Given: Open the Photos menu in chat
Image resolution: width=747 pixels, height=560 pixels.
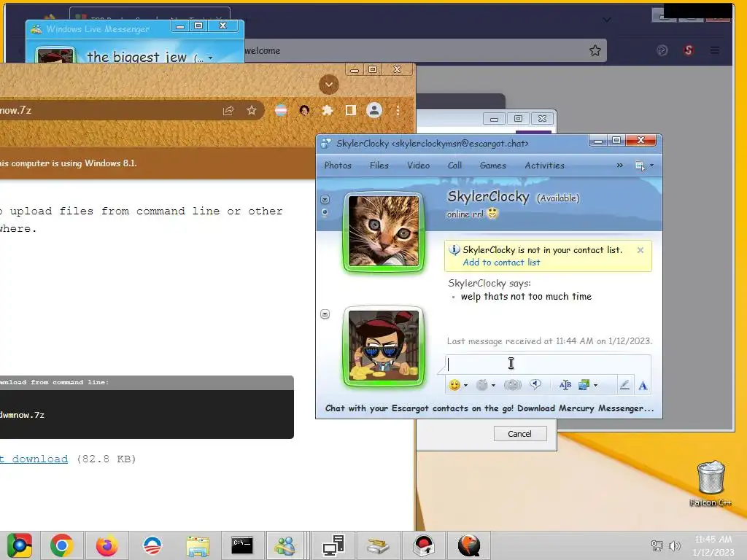Looking at the screenshot, I should tap(338, 166).
